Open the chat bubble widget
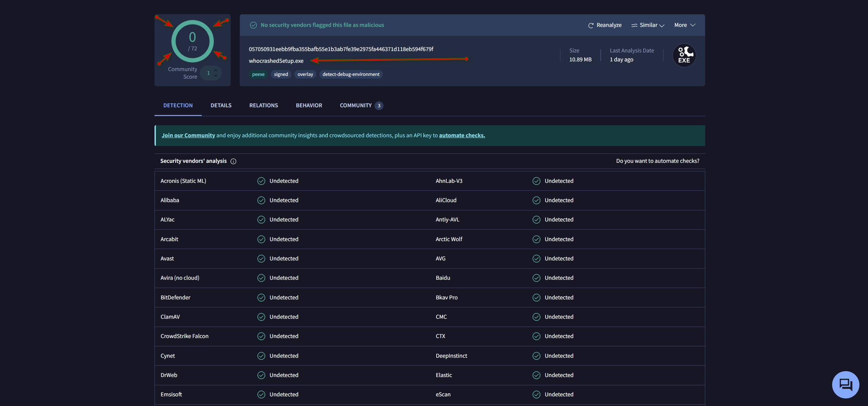The image size is (868, 406). 845,384
